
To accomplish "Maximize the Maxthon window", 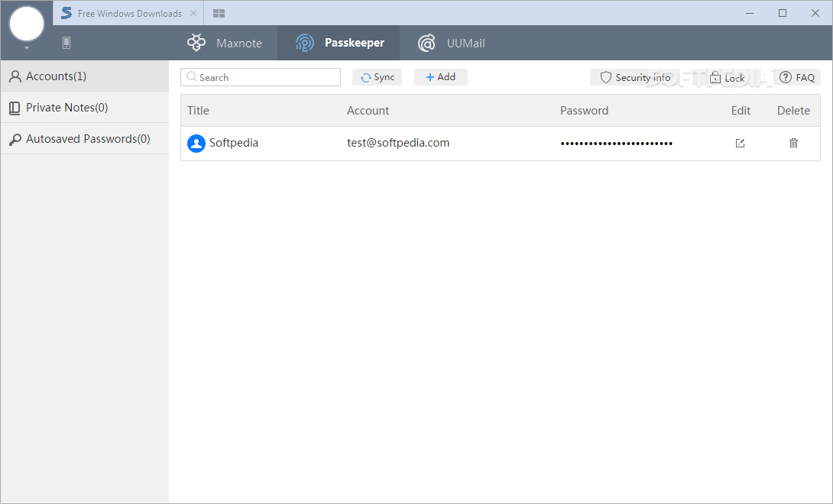I will click(783, 13).
